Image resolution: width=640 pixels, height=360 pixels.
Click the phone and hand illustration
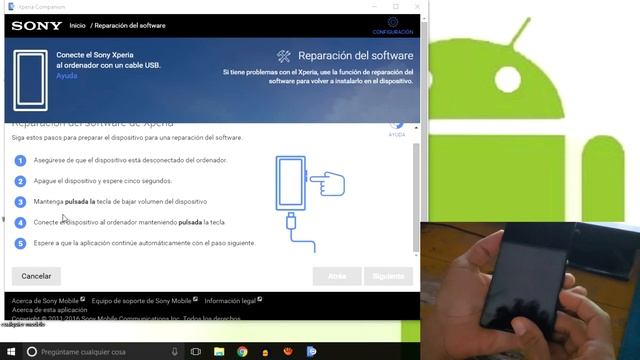(x=310, y=204)
